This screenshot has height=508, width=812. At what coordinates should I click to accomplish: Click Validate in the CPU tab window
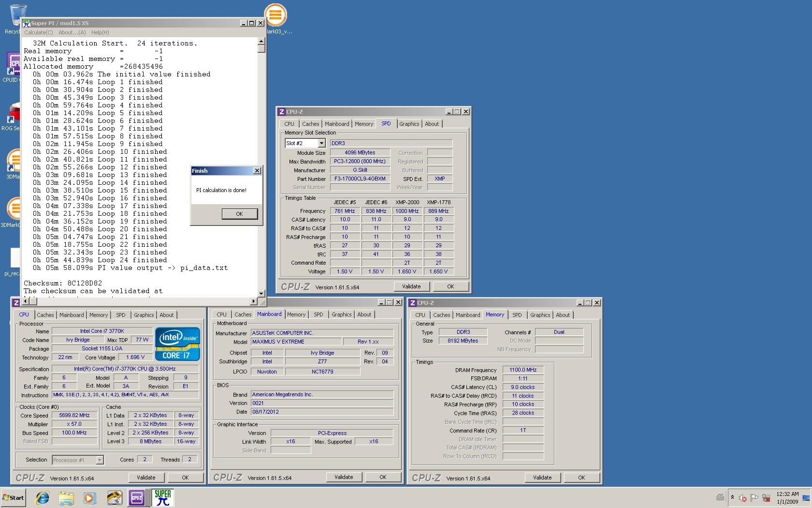pos(146,478)
